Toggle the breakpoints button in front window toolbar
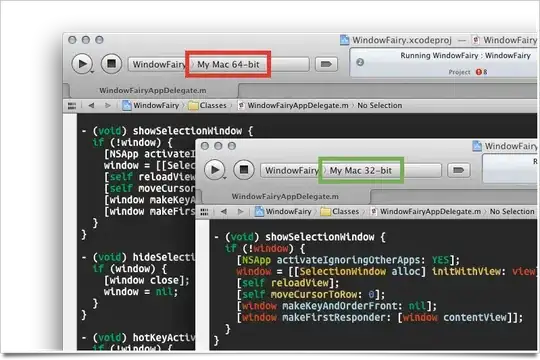The height and width of the screenshot is (360, 540). (458, 170)
